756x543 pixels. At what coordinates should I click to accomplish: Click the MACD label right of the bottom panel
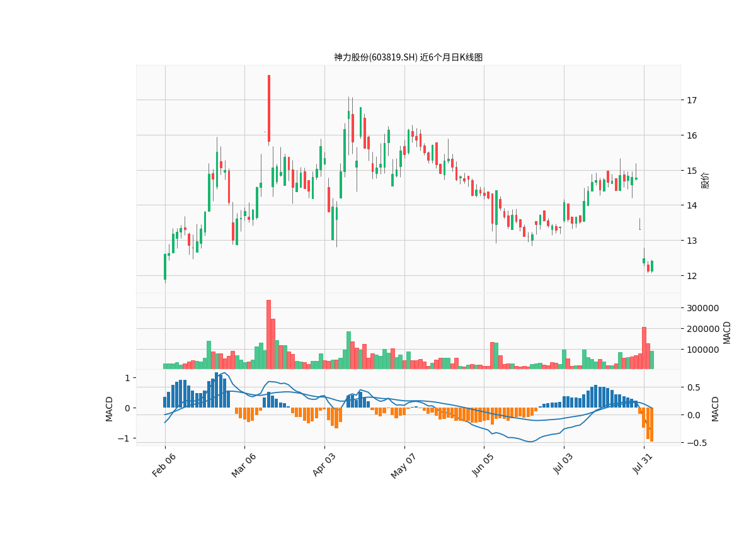pyautogui.click(x=715, y=408)
